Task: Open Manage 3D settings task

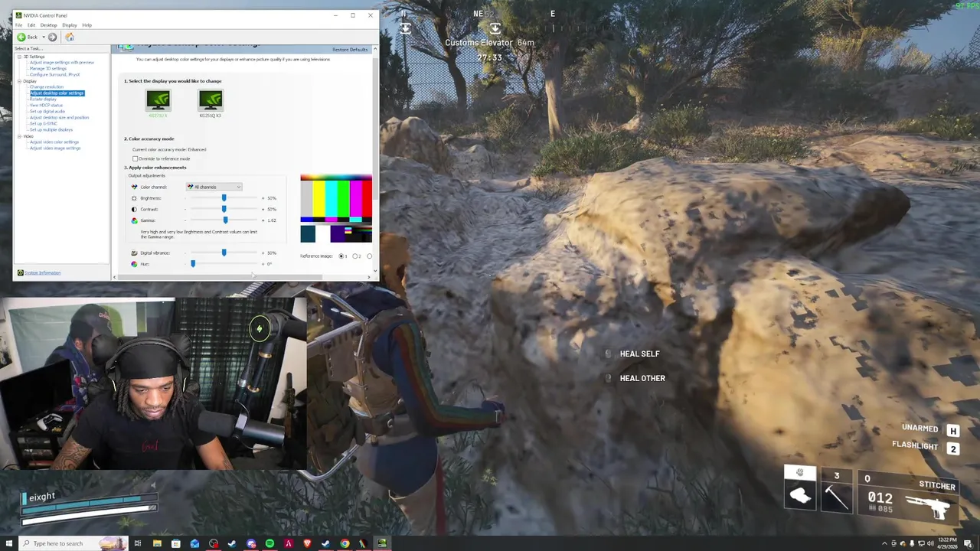Action: tap(48, 68)
